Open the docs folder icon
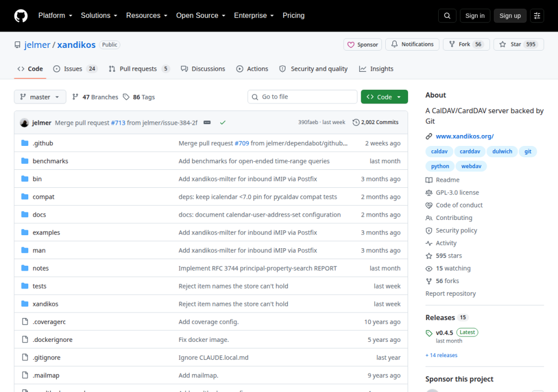Screen dimensions: 558x392 [25, 215]
